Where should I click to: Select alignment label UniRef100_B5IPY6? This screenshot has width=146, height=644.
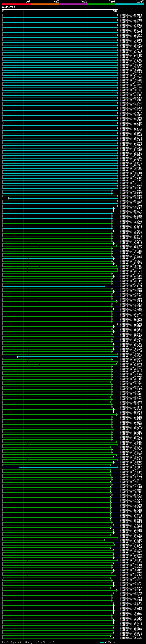click(x=131, y=30)
